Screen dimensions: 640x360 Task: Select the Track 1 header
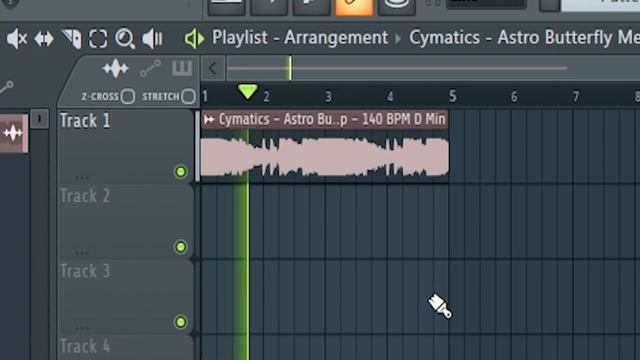pos(126,146)
